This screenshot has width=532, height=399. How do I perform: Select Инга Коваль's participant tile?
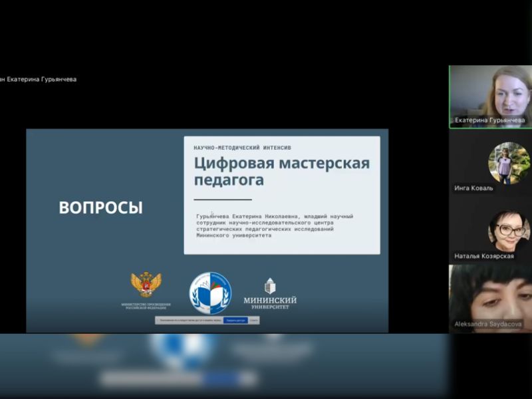point(491,164)
